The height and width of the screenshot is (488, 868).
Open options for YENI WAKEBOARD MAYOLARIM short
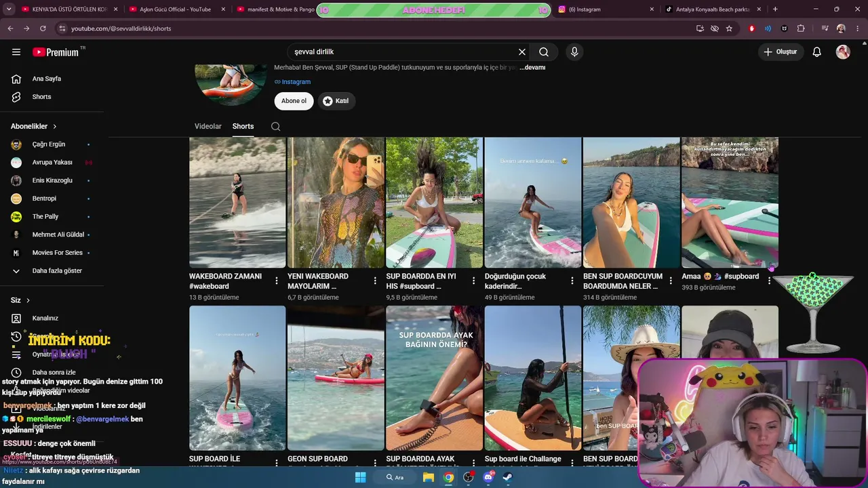pos(375,281)
